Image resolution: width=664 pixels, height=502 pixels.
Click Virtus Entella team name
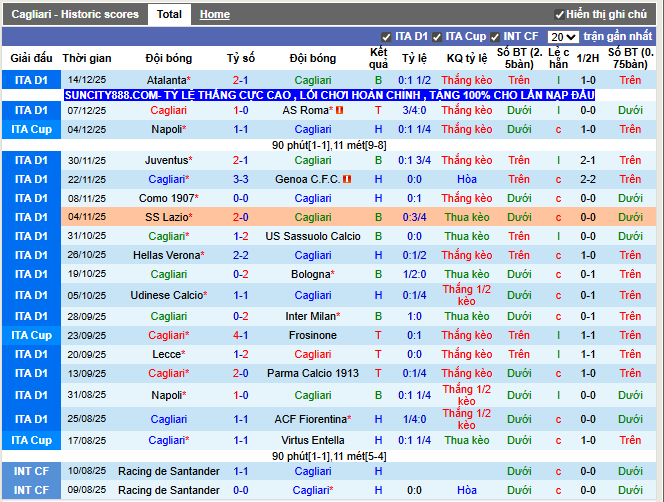[x=313, y=440]
